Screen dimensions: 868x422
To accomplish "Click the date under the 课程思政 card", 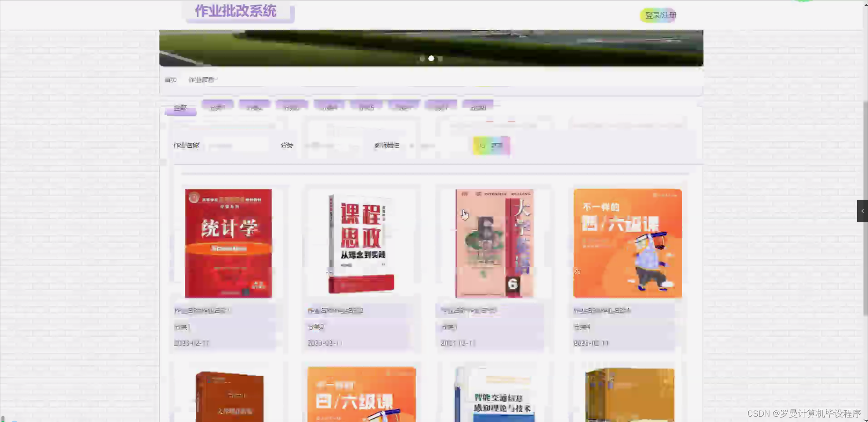I will (325, 343).
